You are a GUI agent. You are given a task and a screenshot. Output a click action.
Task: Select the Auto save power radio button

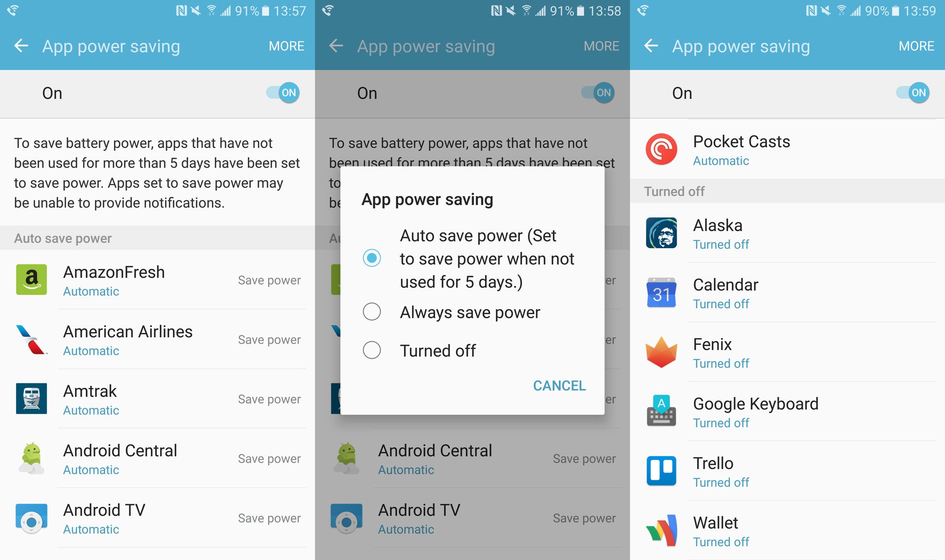tap(372, 258)
